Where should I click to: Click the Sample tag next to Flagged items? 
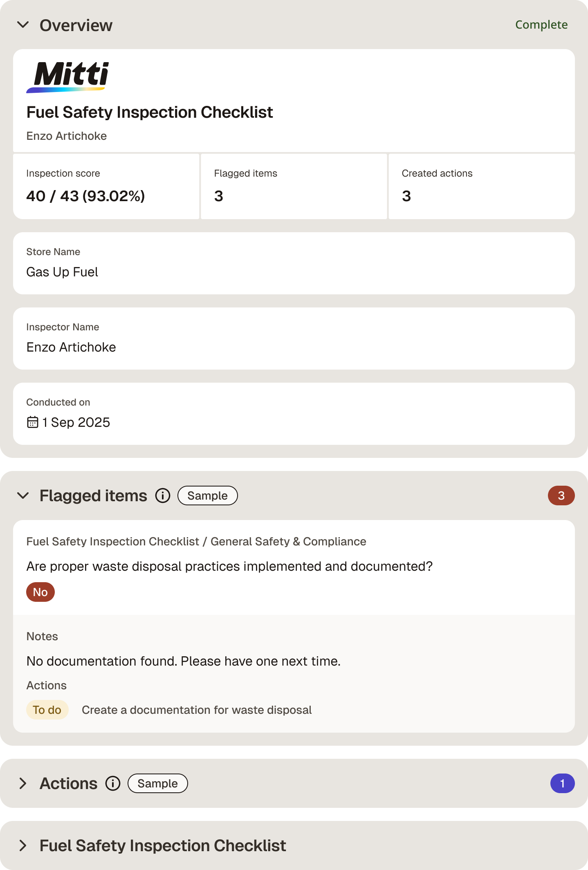point(207,496)
